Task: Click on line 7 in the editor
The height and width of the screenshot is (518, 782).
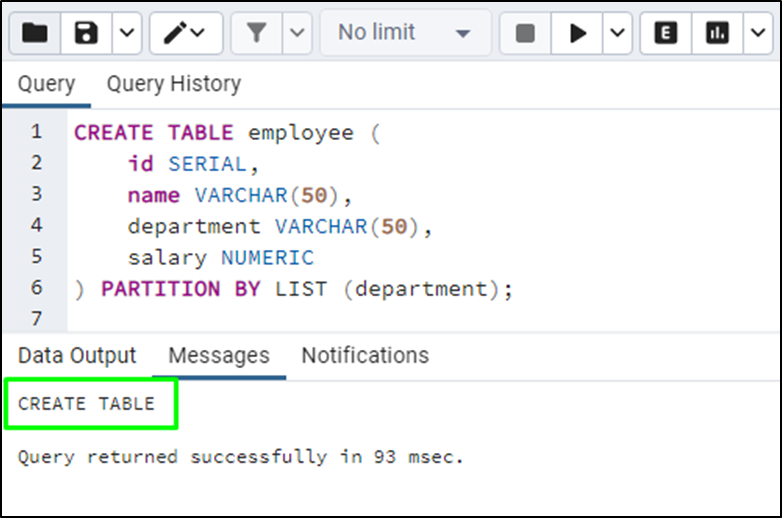Action: point(300,319)
